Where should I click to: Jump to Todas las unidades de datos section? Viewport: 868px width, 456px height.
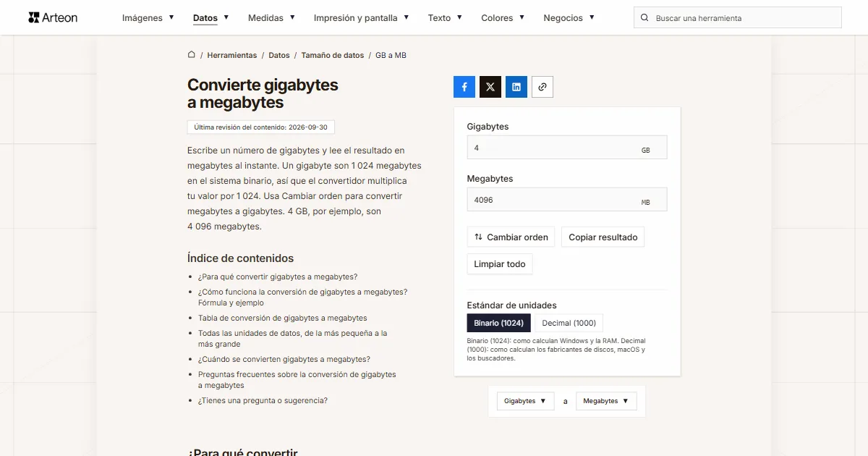293,339
